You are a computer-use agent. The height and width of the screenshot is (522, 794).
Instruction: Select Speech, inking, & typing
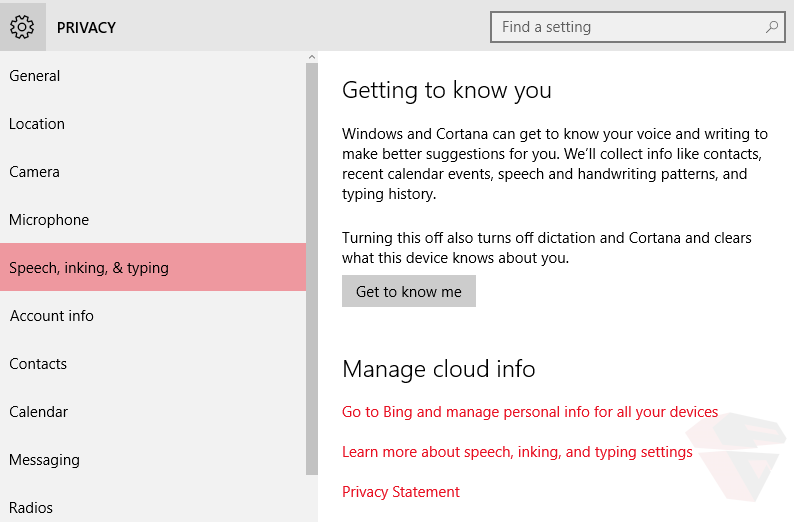pyautogui.click(x=89, y=268)
